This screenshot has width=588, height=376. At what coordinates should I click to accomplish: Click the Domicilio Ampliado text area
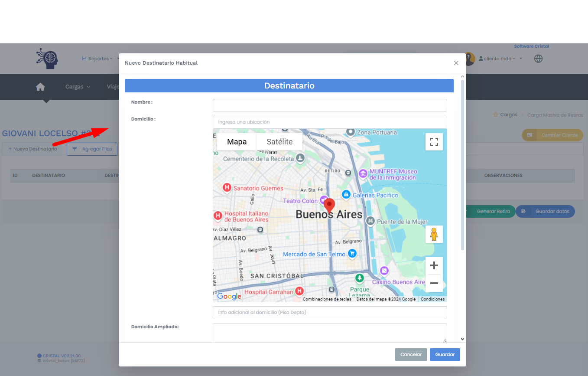[330, 333]
